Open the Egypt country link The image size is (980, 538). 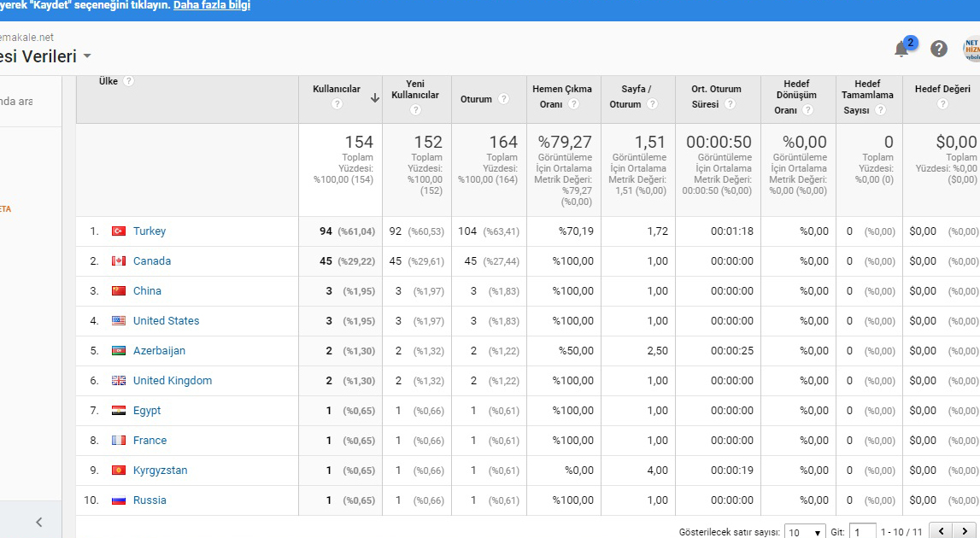point(147,411)
